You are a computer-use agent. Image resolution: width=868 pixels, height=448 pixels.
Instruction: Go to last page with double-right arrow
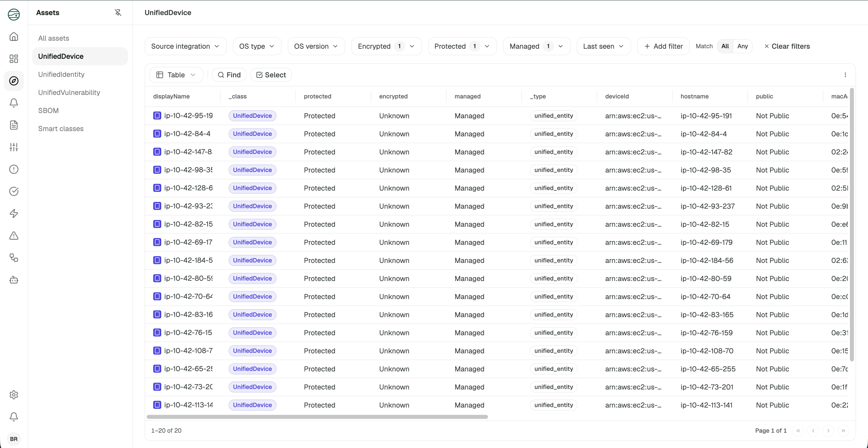(843, 430)
